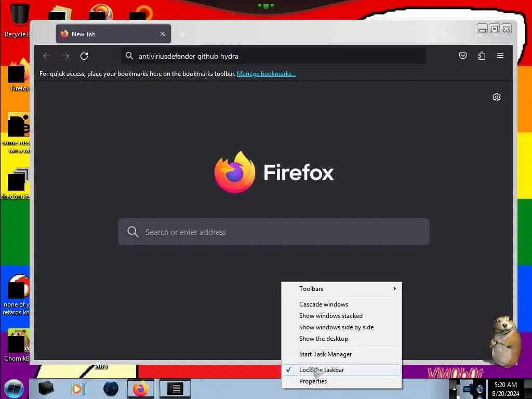Close the New Tab tab
The width and height of the screenshot is (532, 399).
click(x=163, y=34)
